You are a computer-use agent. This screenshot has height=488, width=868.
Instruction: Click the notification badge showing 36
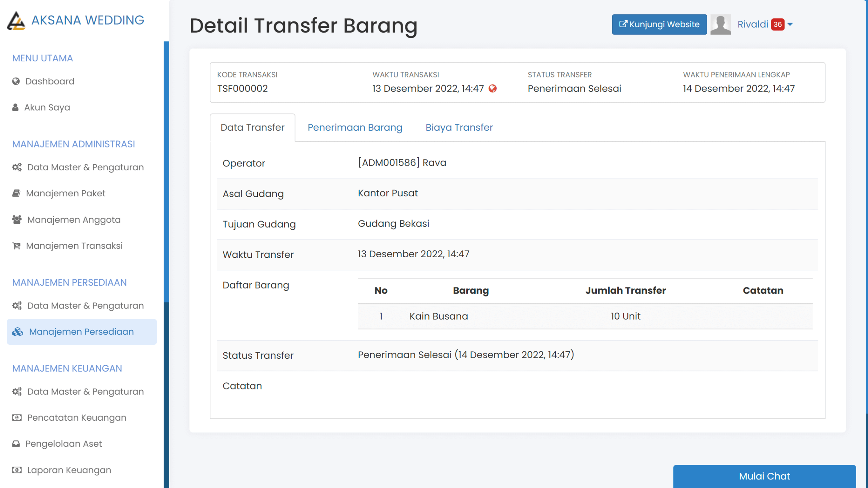[778, 24]
